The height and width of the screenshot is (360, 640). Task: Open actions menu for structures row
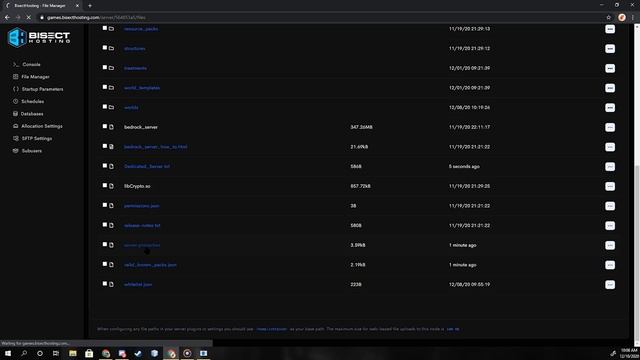610,49
